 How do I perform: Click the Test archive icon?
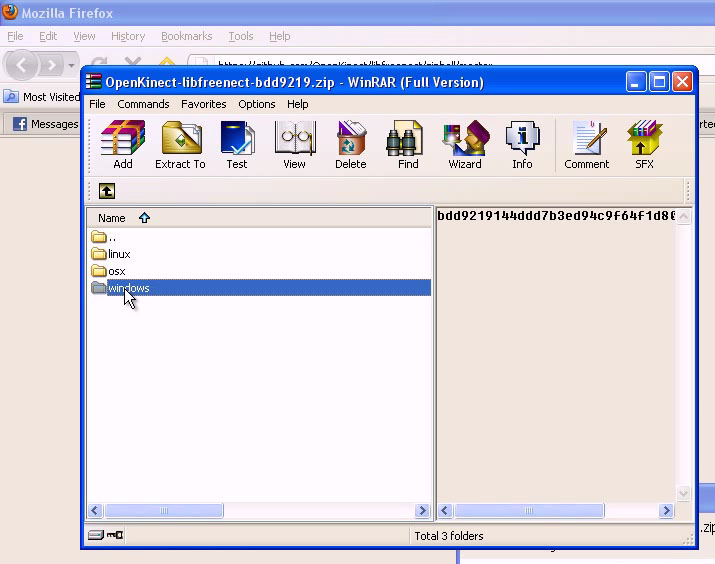coord(237,145)
